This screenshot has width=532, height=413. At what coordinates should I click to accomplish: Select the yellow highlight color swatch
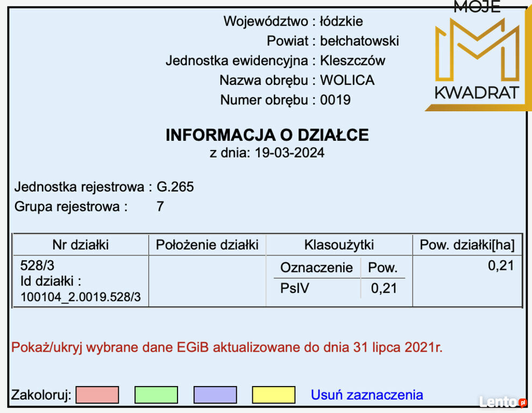click(x=273, y=395)
